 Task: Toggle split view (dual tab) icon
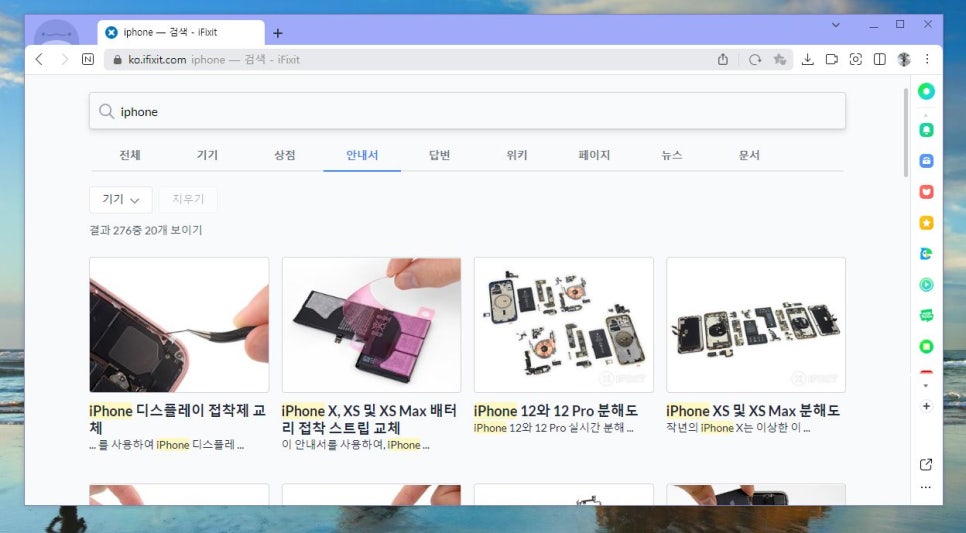(x=880, y=59)
